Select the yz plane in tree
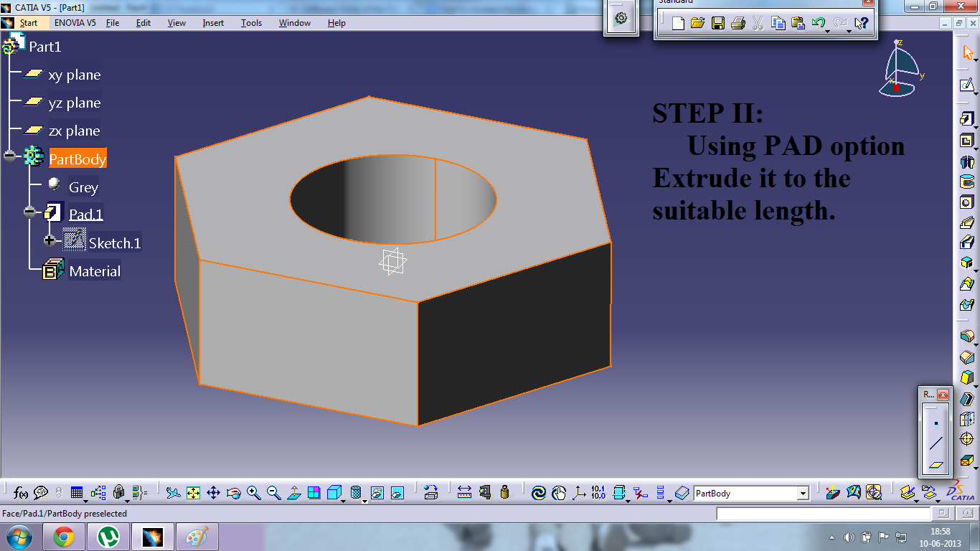980x551 pixels. point(74,103)
